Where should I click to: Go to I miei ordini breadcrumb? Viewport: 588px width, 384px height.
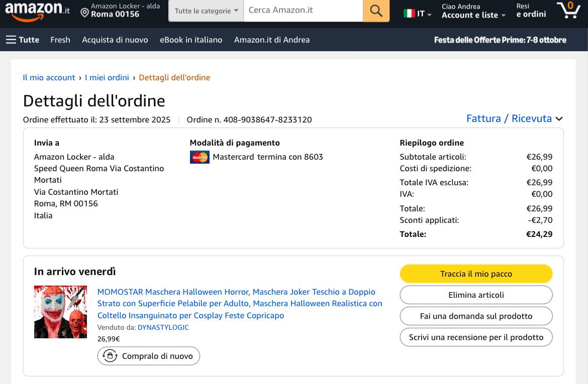pos(107,77)
